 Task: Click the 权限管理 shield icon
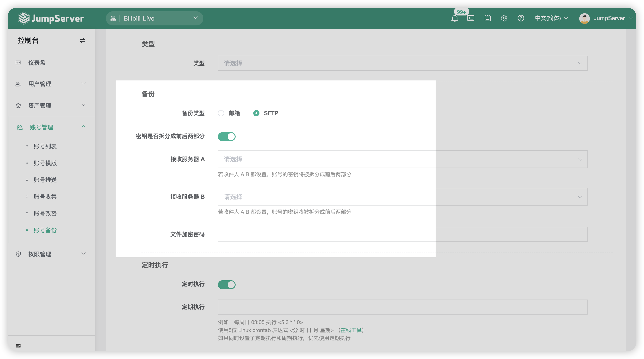click(18, 254)
